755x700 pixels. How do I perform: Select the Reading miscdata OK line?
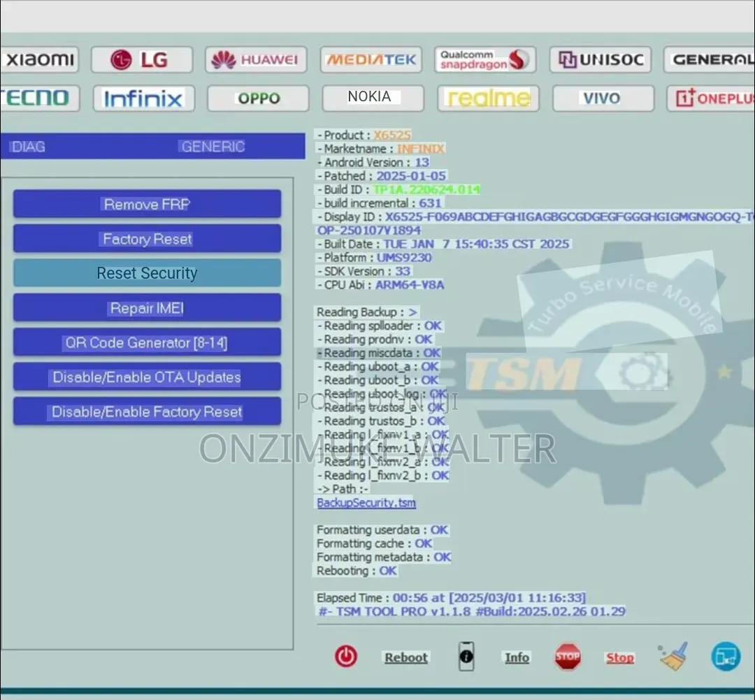click(x=379, y=353)
